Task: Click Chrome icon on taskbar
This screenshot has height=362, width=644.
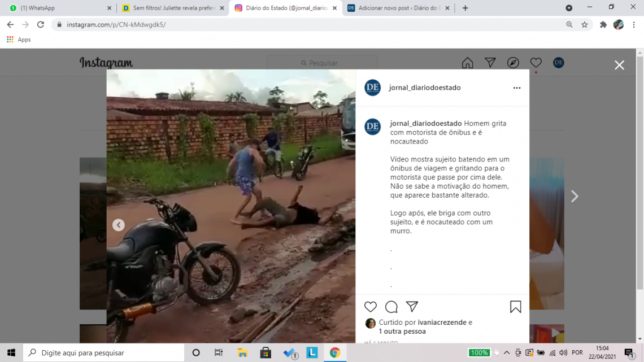Action: 335,352
